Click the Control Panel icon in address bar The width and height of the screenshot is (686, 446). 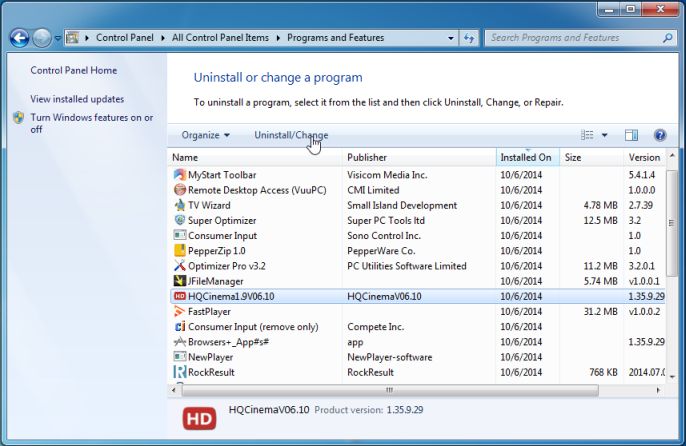point(72,38)
